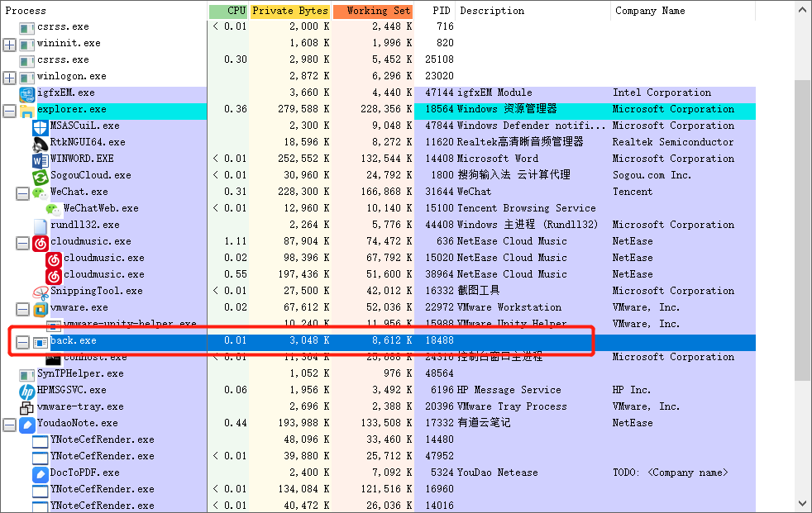Click the WeChatWeb.exe icon
The width and height of the screenshot is (812, 513).
click(x=54, y=210)
